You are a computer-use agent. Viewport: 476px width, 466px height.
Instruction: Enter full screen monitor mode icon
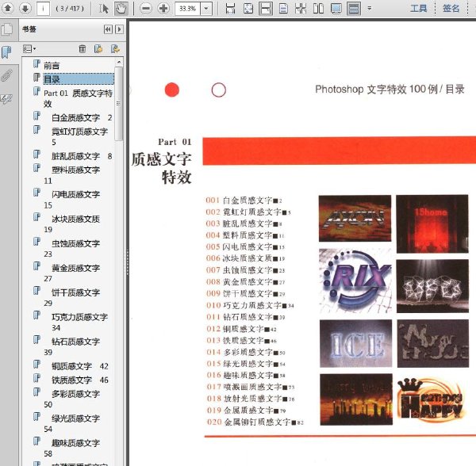point(336,9)
